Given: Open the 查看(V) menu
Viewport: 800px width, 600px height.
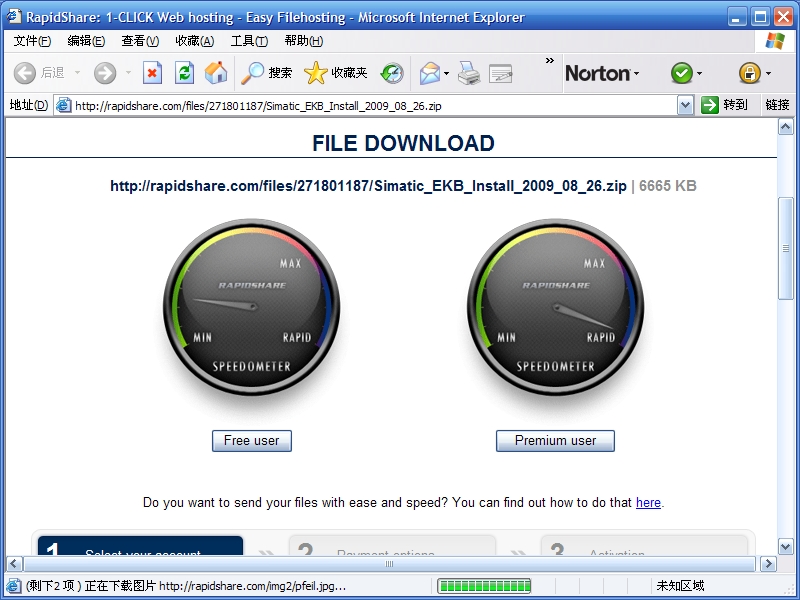Looking at the screenshot, I should [140, 41].
